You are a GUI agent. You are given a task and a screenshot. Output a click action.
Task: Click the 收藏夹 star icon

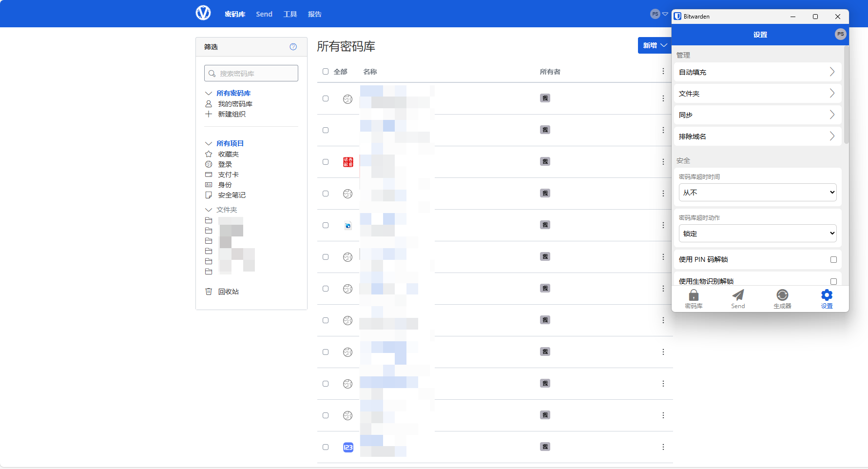coord(209,154)
